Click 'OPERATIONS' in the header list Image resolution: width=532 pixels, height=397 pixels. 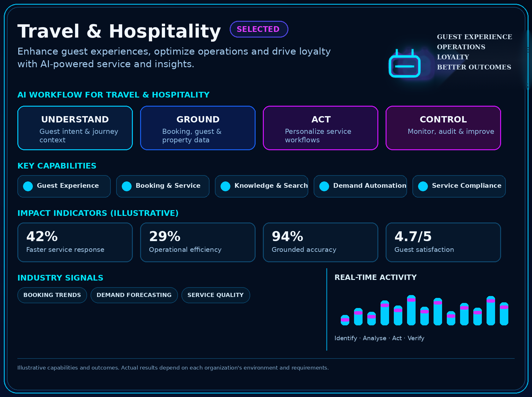pyautogui.click(x=461, y=47)
